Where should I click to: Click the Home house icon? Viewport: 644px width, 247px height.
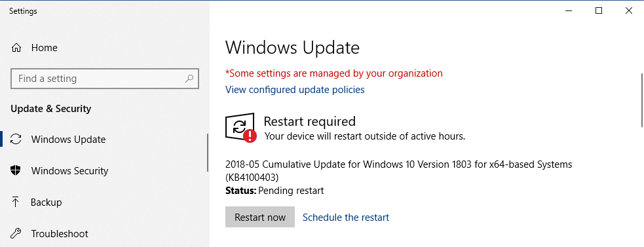point(16,48)
